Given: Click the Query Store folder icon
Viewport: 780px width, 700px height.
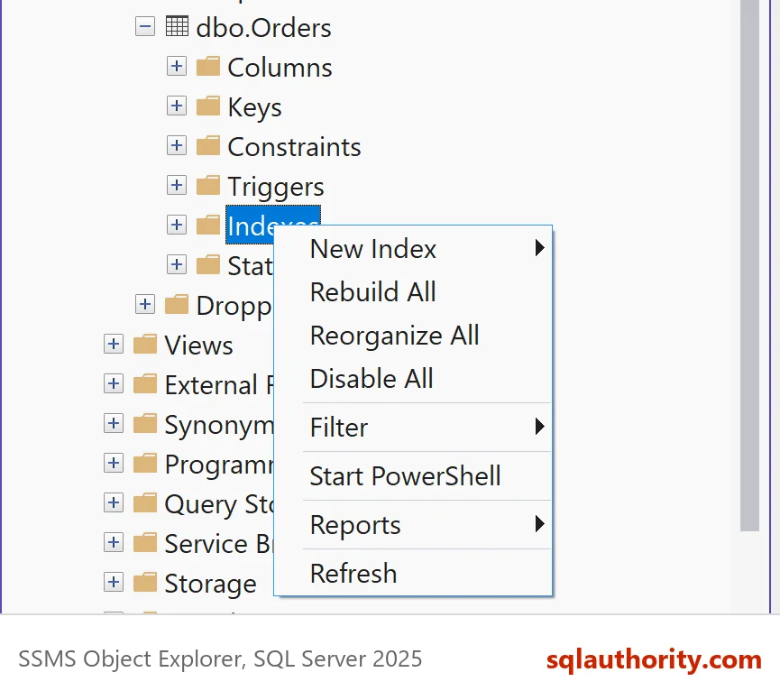Looking at the screenshot, I should click(x=145, y=502).
